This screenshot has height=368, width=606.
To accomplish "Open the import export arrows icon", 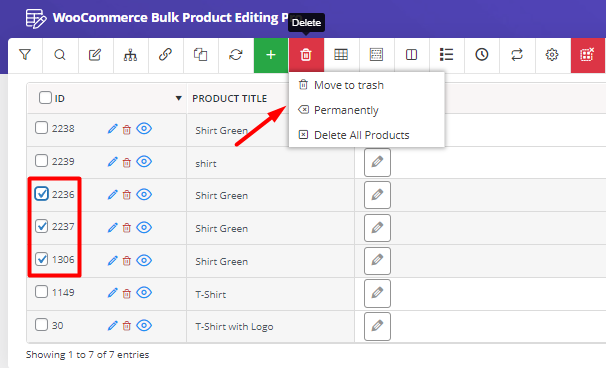I will 517,55.
